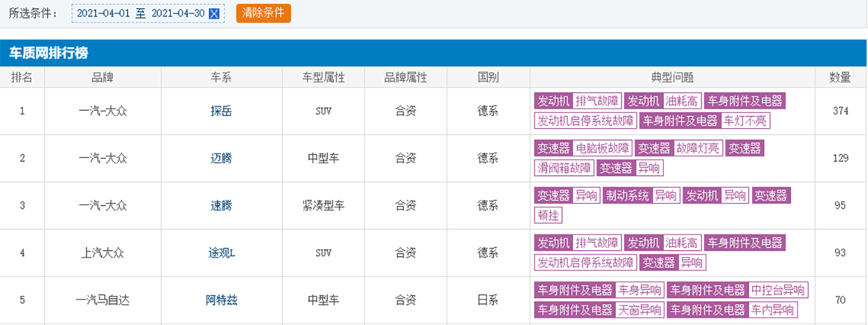
Task: Click the 典型问题 column header
Action: (x=672, y=77)
